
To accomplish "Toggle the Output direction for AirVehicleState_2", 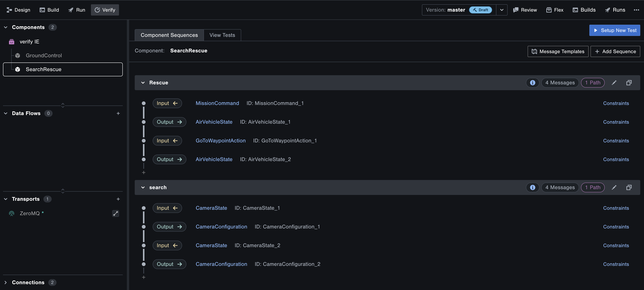I will pyautogui.click(x=169, y=159).
